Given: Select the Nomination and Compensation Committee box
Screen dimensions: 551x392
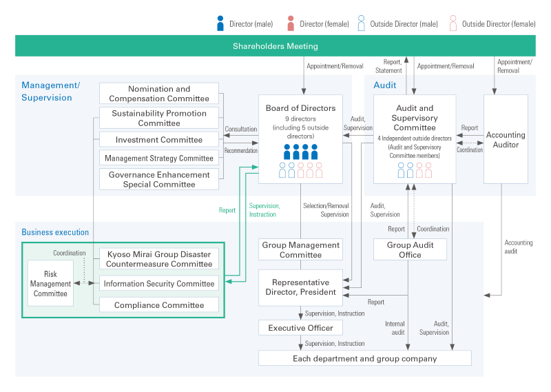Looking at the screenshot, I should click(x=159, y=94).
